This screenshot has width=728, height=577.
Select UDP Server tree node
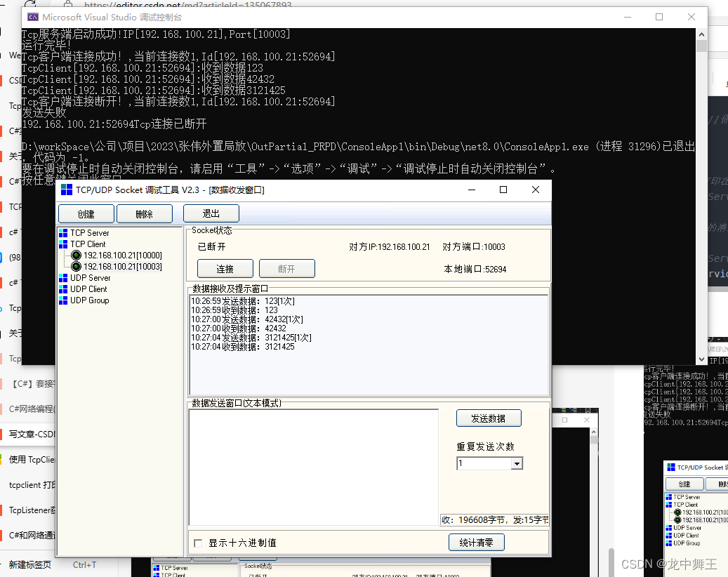click(x=90, y=278)
